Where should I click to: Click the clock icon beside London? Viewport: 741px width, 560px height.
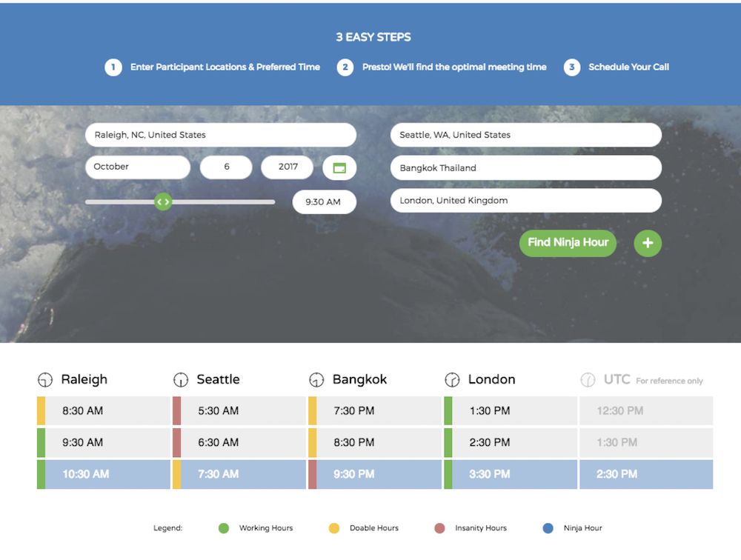(452, 380)
